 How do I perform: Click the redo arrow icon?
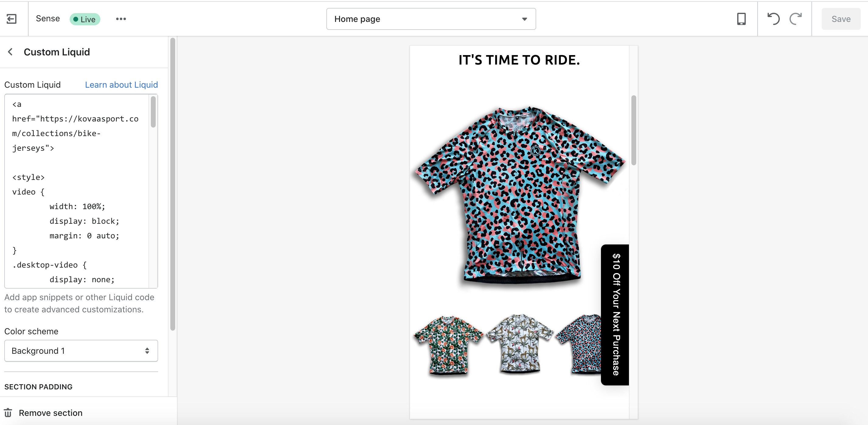coord(796,19)
